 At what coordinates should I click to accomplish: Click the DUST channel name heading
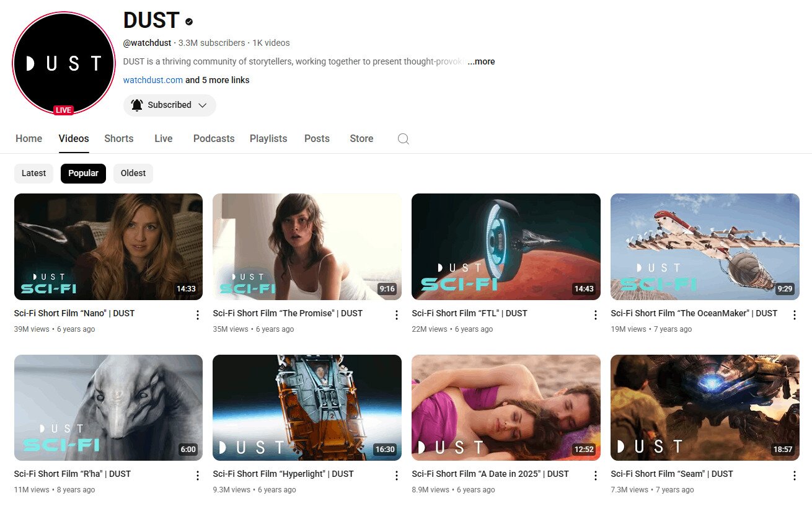click(x=151, y=20)
